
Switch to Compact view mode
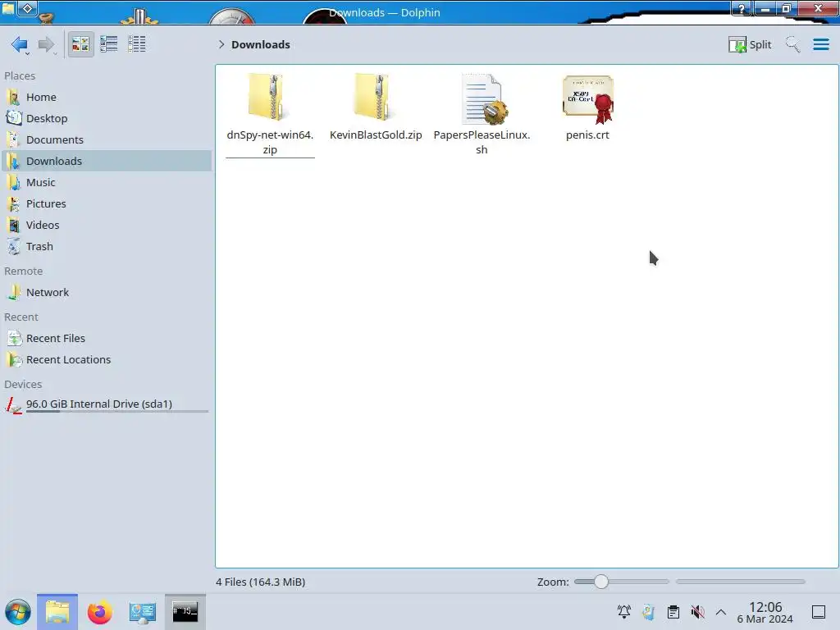pyautogui.click(x=109, y=44)
